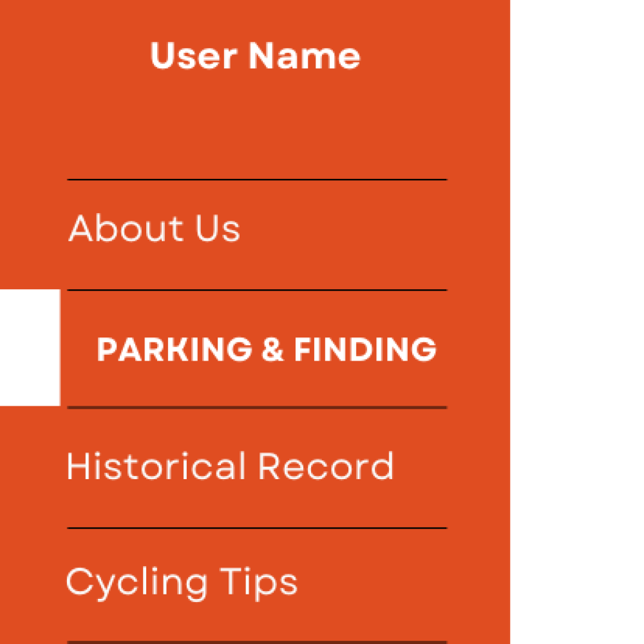644x644 pixels.
Task: Click the dark divider below Cycling Tips
Action: (x=257, y=641)
